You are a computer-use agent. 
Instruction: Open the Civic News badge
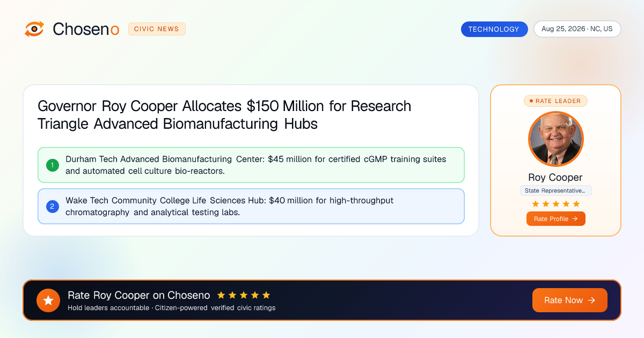tap(157, 29)
